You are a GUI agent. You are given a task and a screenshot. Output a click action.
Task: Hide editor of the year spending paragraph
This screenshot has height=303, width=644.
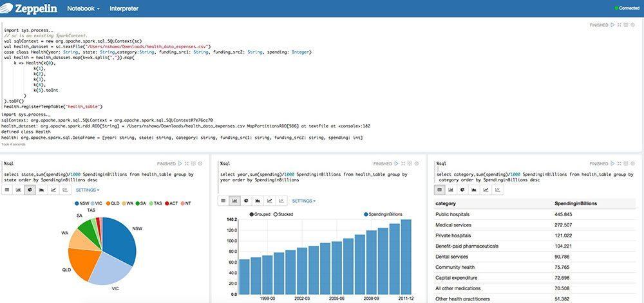[x=403, y=163]
